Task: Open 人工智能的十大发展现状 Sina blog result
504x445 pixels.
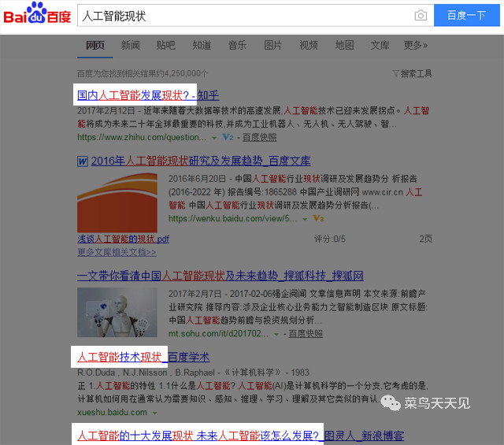Action: click(x=240, y=436)
